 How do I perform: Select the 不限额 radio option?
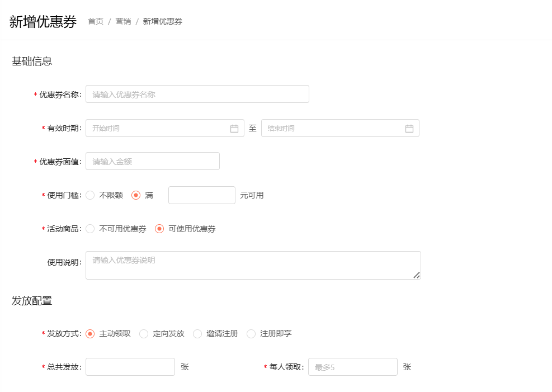pyautogui.click(x=90, y=195)
